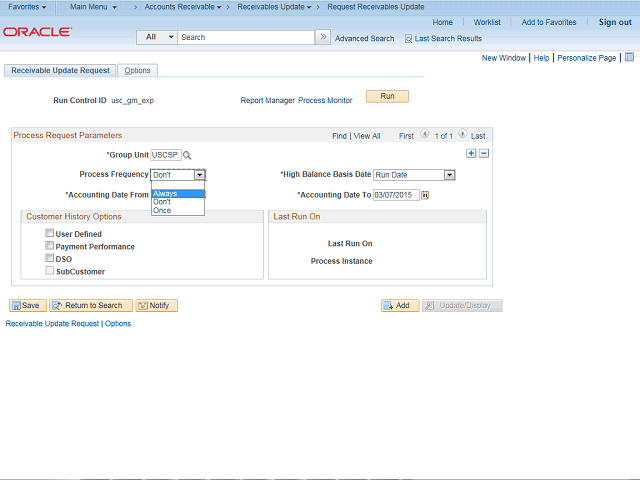Click the search go arrows button
Viewport: 640px width, 480px height.
pyautogui.click(x=323, y=37)
